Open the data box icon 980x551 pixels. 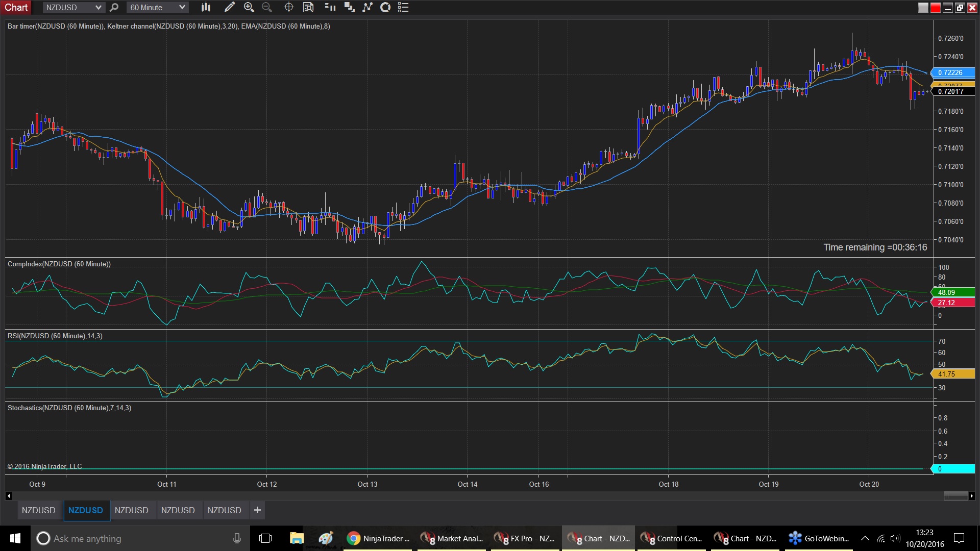pos(308,7)
